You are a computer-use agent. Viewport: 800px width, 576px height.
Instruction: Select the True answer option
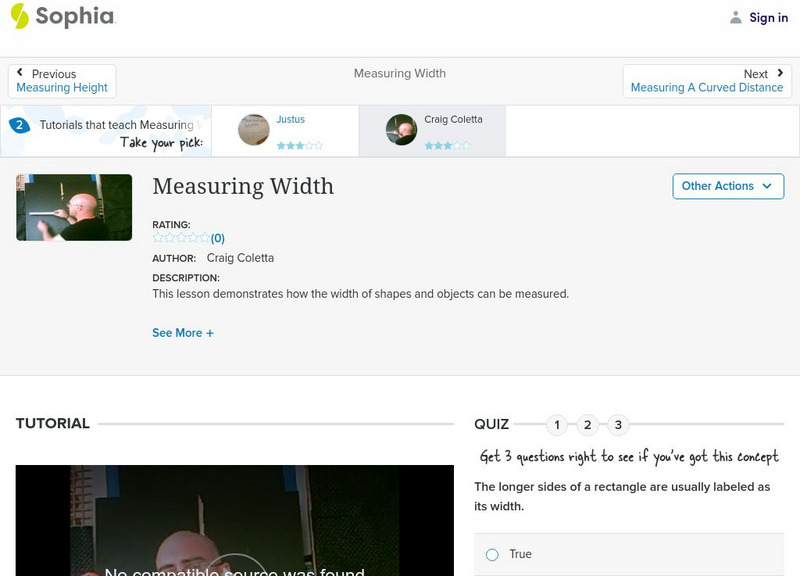pos(491,554)
